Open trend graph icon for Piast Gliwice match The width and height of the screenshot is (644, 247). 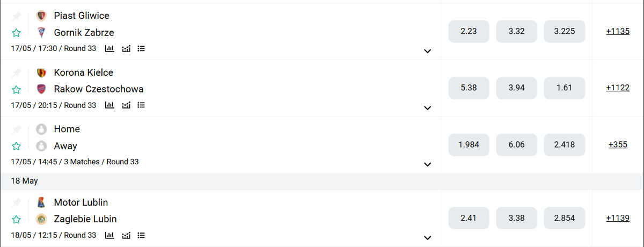[126, 48]
